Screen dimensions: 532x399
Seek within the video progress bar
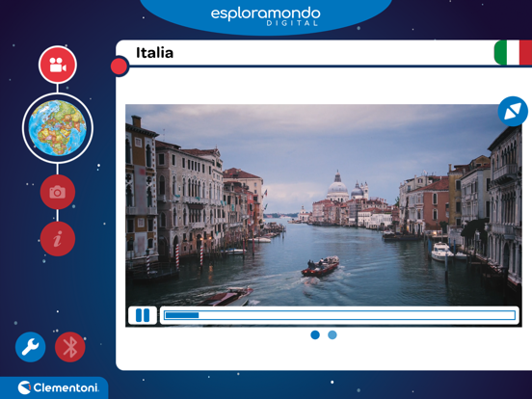point(339,315)
